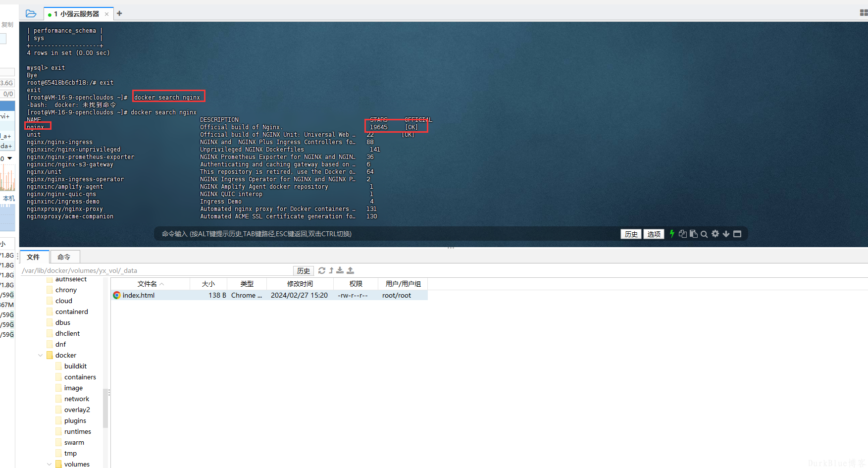
Task: Select the volumes folder in tree
Action: coord(77,464)
